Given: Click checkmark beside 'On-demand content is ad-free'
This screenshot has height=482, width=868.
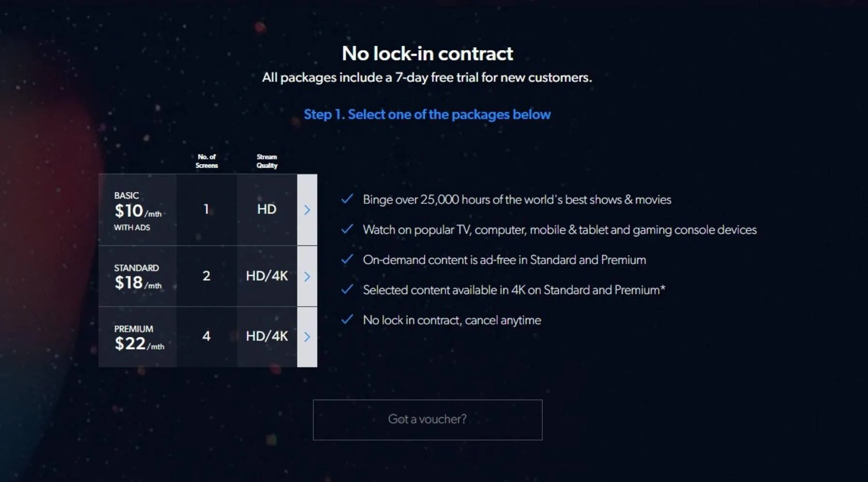Looking at the screenshot, I should click(347, 259).
